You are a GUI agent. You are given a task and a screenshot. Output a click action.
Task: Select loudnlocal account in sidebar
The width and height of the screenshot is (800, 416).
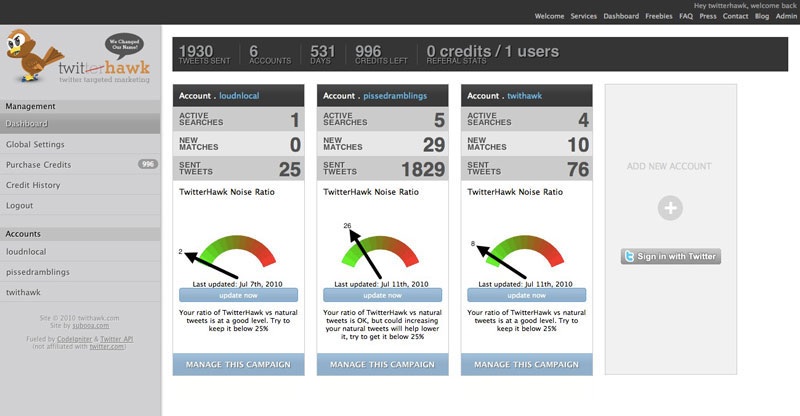coord(80,252)
